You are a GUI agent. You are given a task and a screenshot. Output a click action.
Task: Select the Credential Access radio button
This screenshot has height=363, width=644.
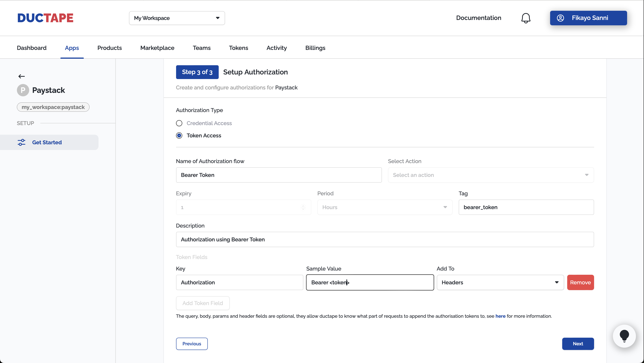tap(179, 123)
